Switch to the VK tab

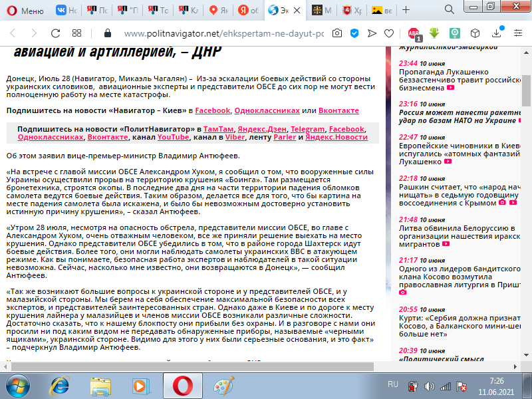(x=66, y=10)
